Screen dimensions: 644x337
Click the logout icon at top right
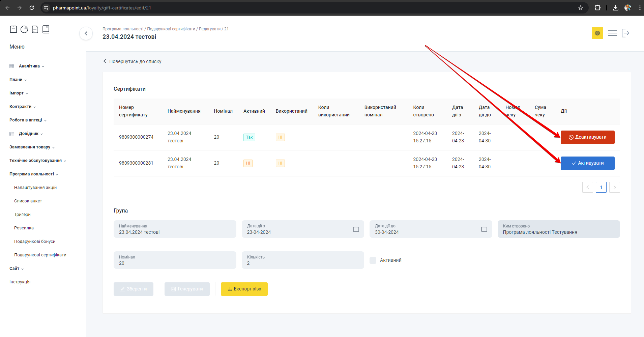pyautogui.click(x=625, y=33)
